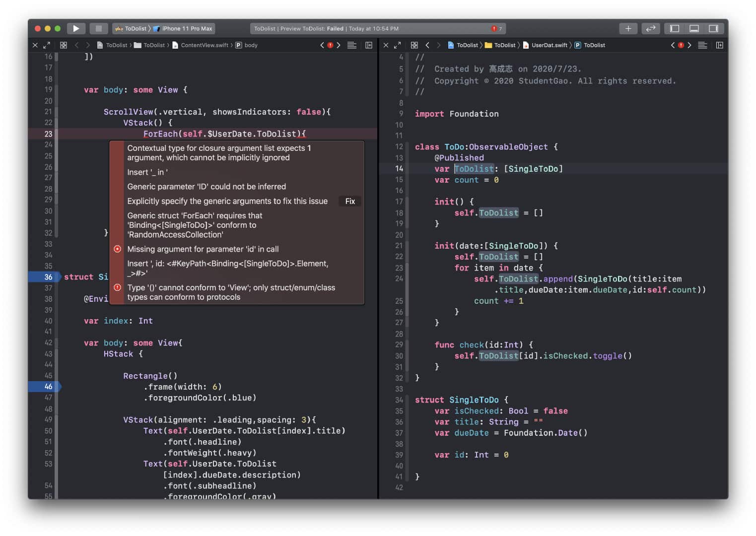Screen dimensions: 756x536
Task: Add editor split in left pane
Action: pos(369,45)
